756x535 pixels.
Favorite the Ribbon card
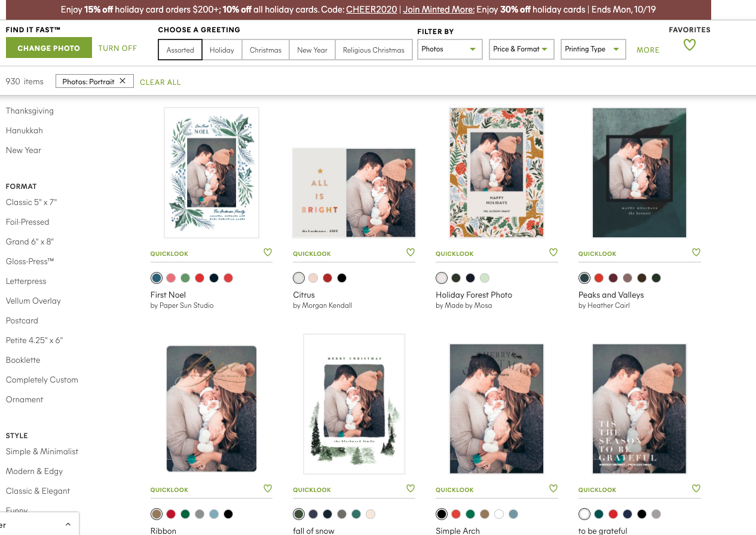coord(268,489)
